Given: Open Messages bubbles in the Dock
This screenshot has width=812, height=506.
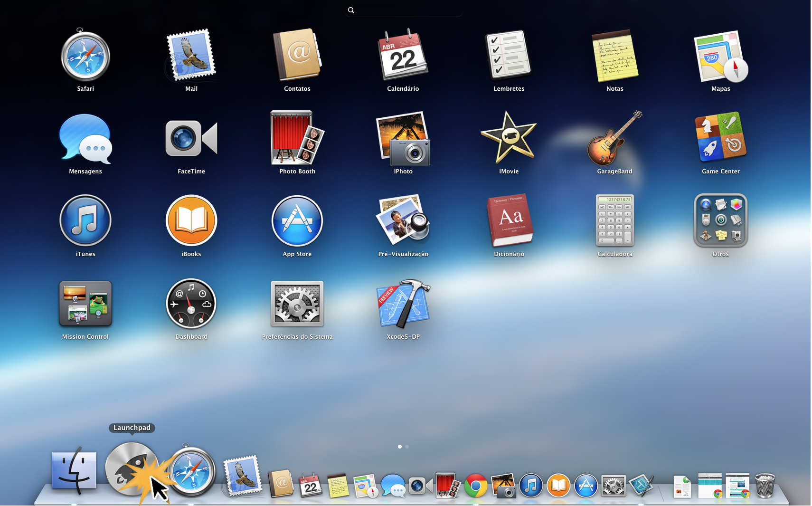Looking at the screenshot, I should (x=393, y=486).
